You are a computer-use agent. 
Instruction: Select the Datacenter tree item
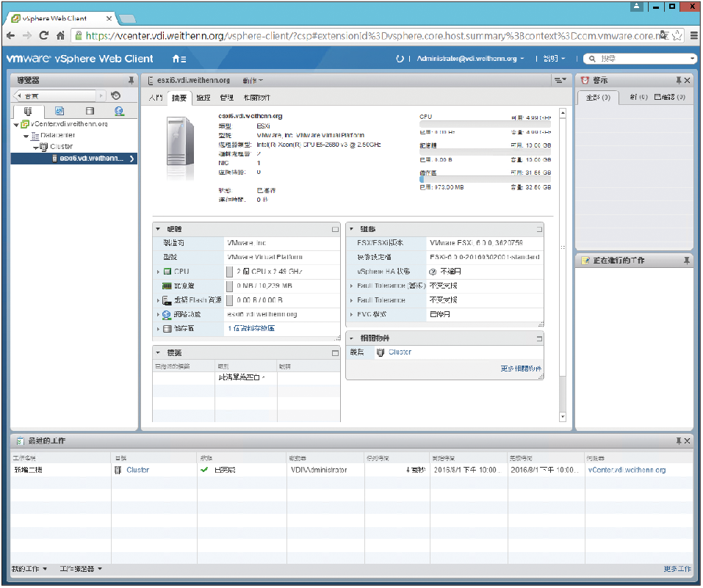[57, 135]
